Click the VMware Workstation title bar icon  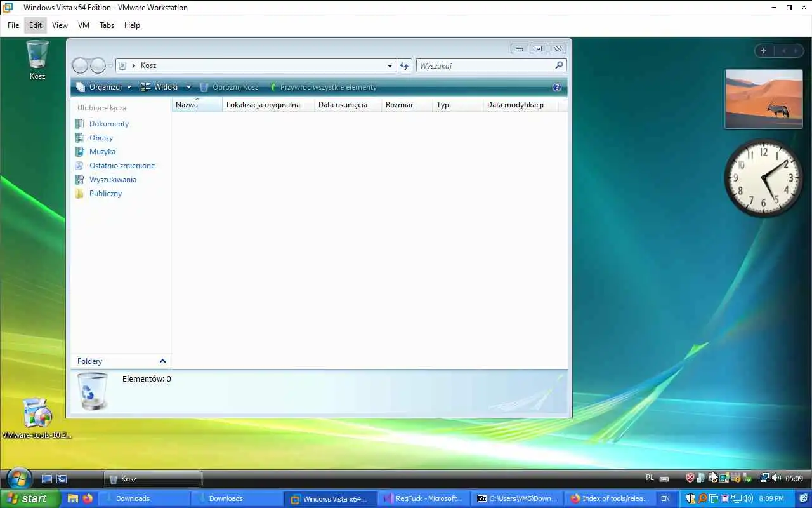pyautogui.click(x=8, y=8)
